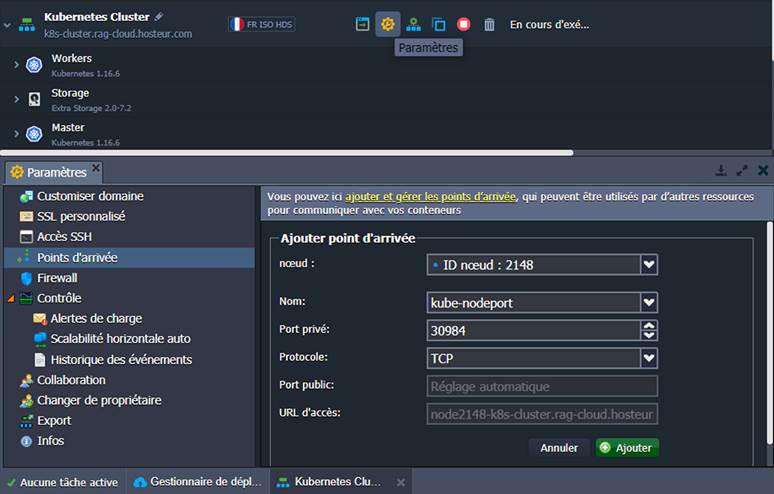Image resolution: width=774 pixels, height=494 pixels.
Task: Open the Protocole TCP dropdown
Action: 649,358
